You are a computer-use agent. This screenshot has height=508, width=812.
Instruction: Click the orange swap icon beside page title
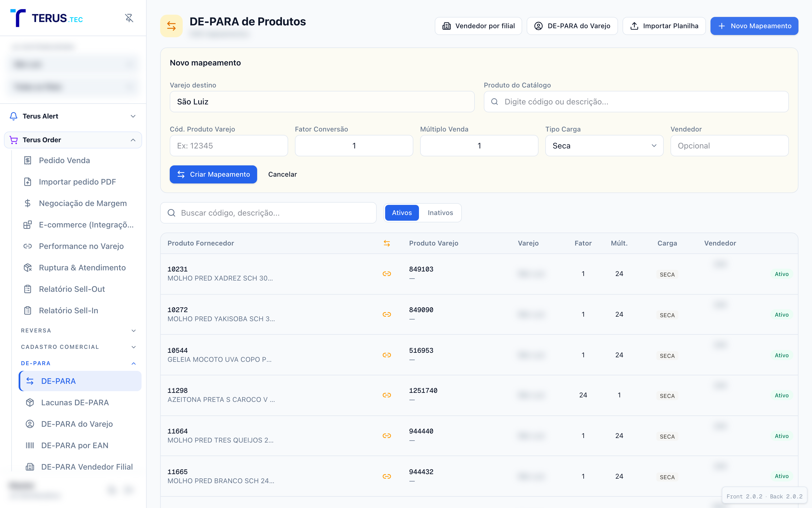coord(171,26)
